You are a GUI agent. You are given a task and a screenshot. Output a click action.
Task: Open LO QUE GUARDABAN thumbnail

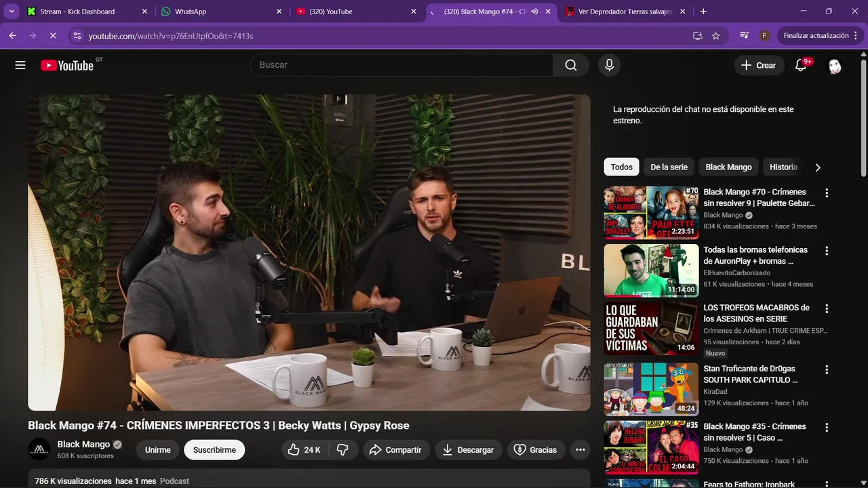tap(651, 328)
